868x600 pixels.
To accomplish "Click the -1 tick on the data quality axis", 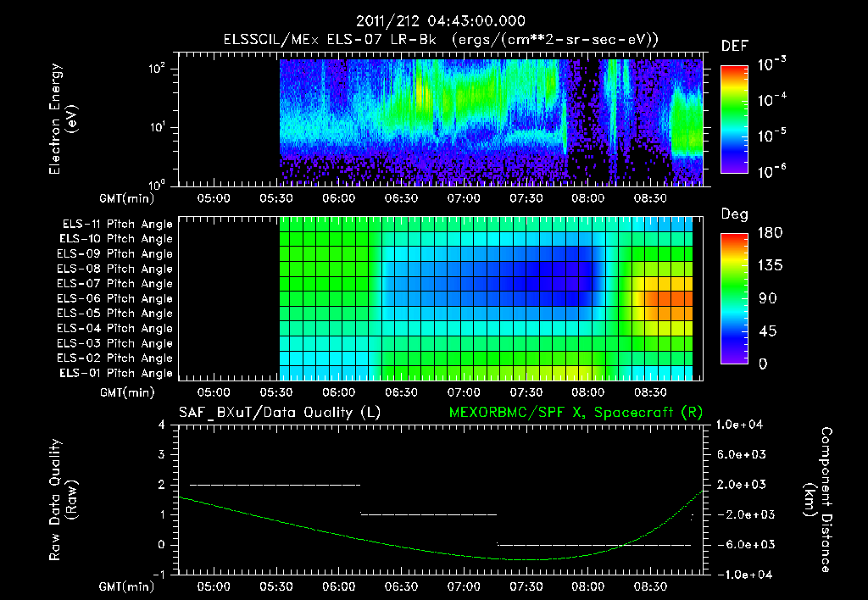I will pyautogui.click(x=159, y=575).
